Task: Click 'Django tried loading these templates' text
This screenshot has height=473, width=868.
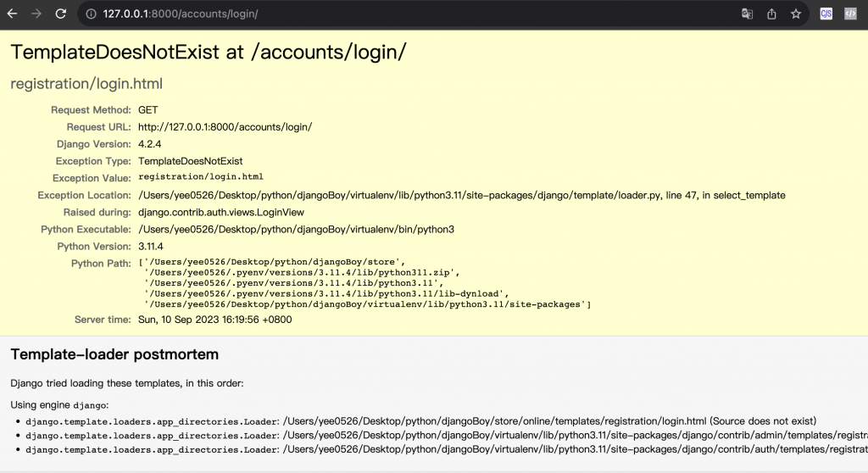Action: pos(127,383)
